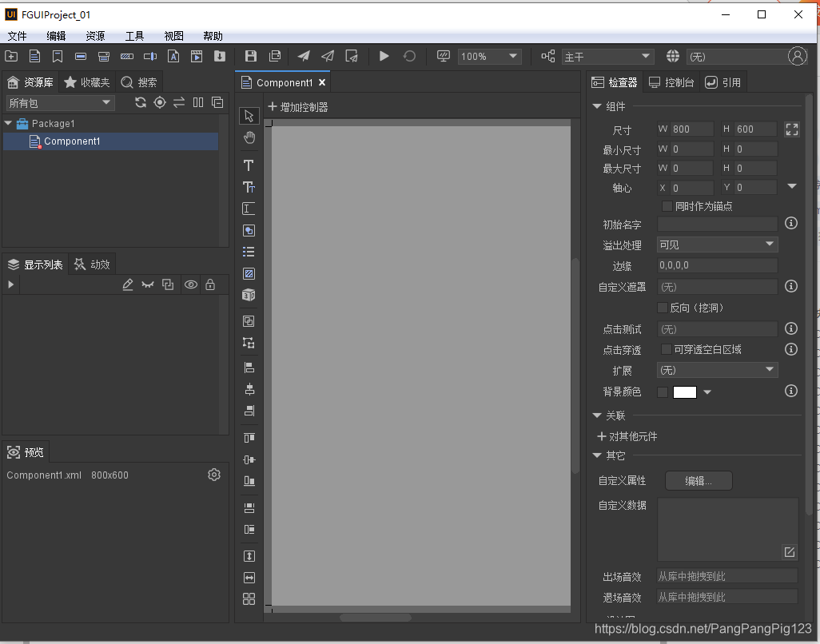Refresh the resource library

[x=140, y=102]
